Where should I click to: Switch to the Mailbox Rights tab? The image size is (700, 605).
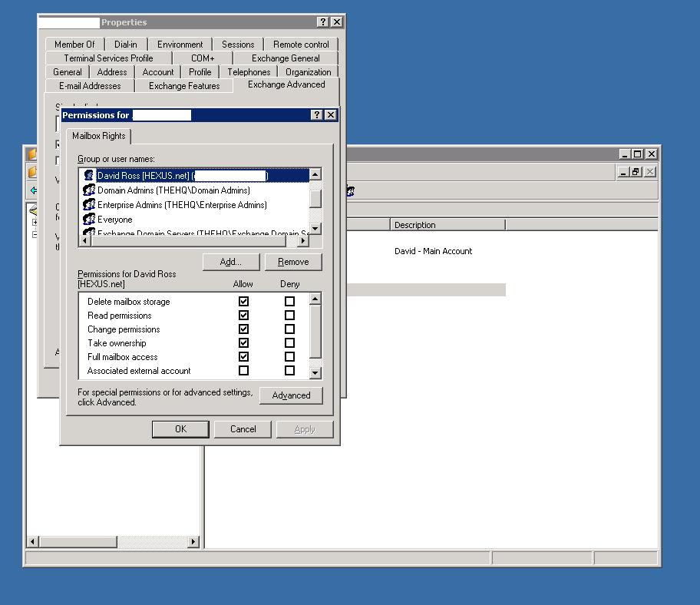[98, 137]
